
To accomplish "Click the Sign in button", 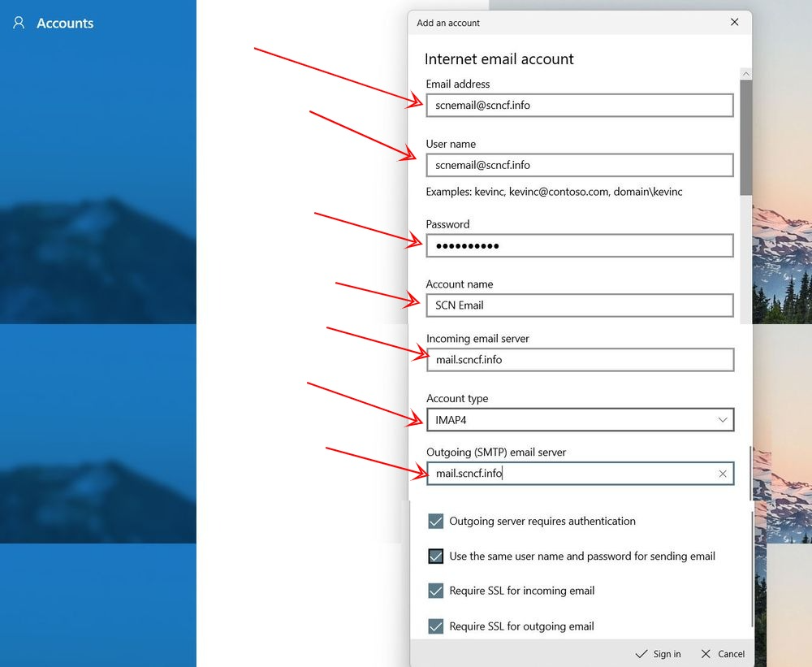I will 659,654.
